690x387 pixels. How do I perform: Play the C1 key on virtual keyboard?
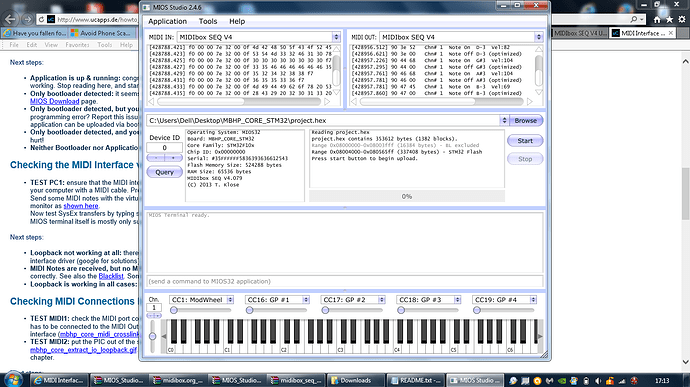[227, 349]
